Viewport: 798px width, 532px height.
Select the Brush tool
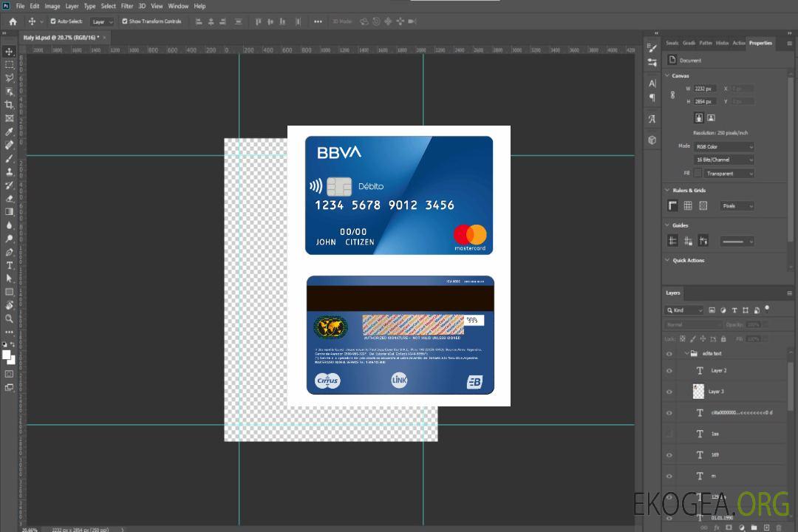pos(9,158)
